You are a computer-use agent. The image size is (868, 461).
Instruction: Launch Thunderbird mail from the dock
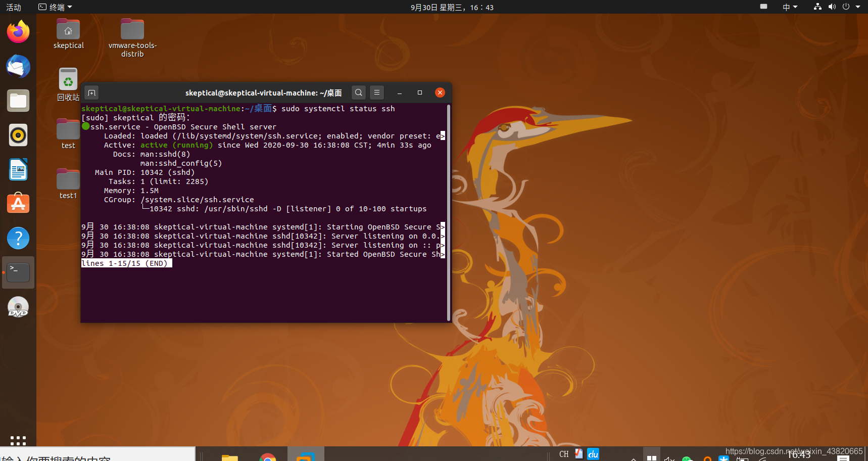tap(18, 66)
